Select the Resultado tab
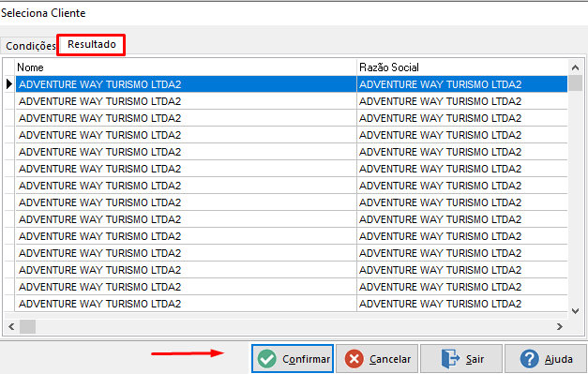This screenshot has width=588, height=374. [91, 45]
